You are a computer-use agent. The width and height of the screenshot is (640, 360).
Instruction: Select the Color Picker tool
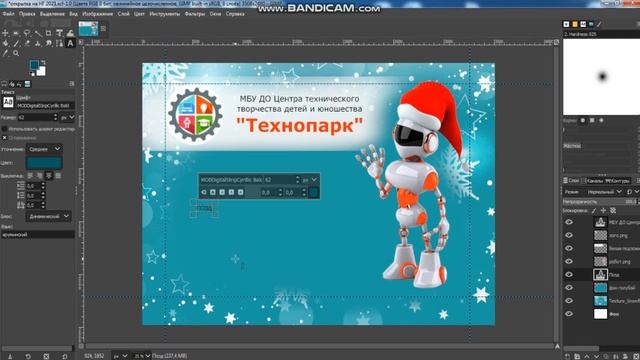[5, 53]
